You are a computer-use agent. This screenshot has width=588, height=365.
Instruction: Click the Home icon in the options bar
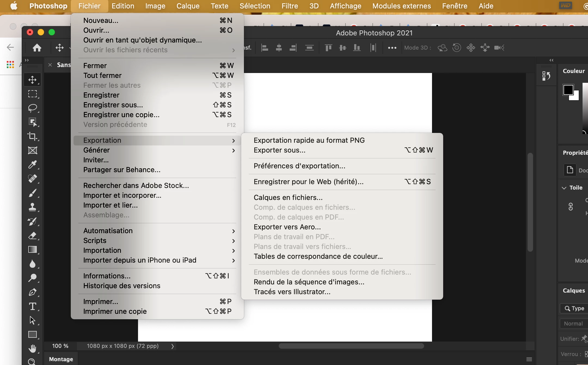point(37,48)
